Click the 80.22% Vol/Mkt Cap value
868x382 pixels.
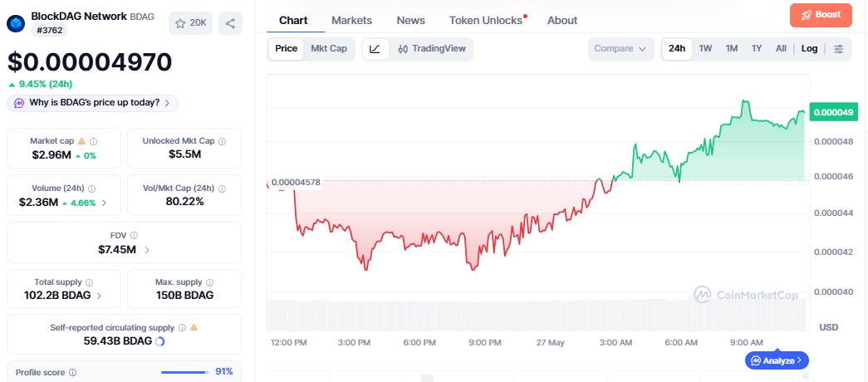184,202
